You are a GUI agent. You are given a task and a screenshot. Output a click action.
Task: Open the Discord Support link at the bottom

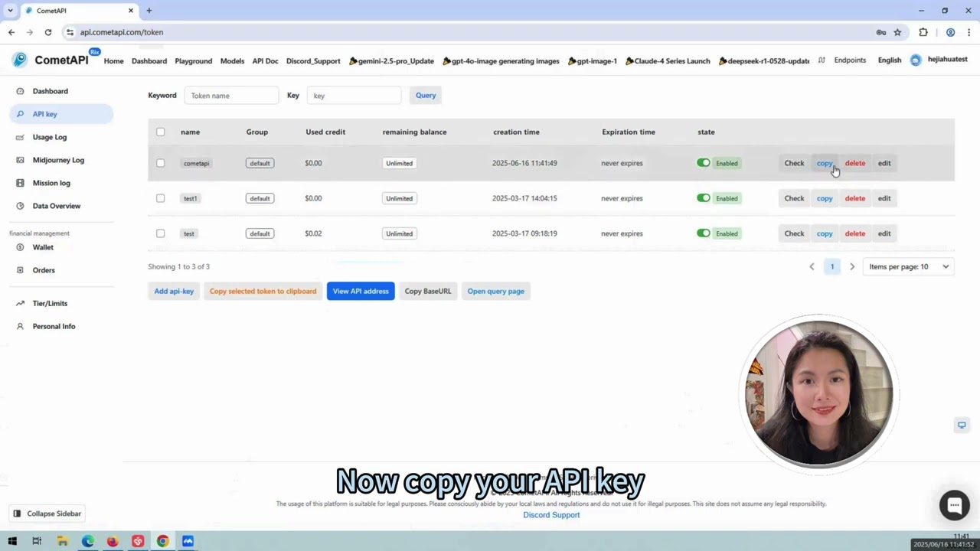(551, 515)
